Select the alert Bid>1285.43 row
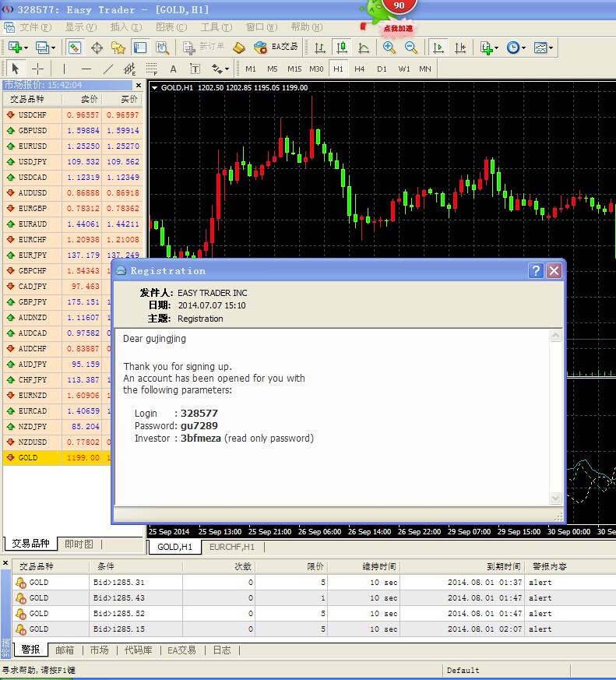The image size is (616, 680). tap(314, 598)
